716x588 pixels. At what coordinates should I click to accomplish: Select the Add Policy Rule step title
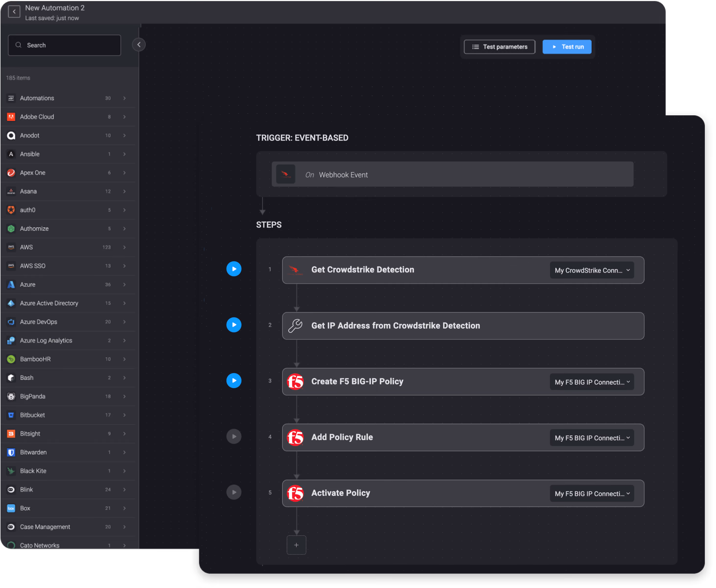pyautogui.click(x=342, y=438)
